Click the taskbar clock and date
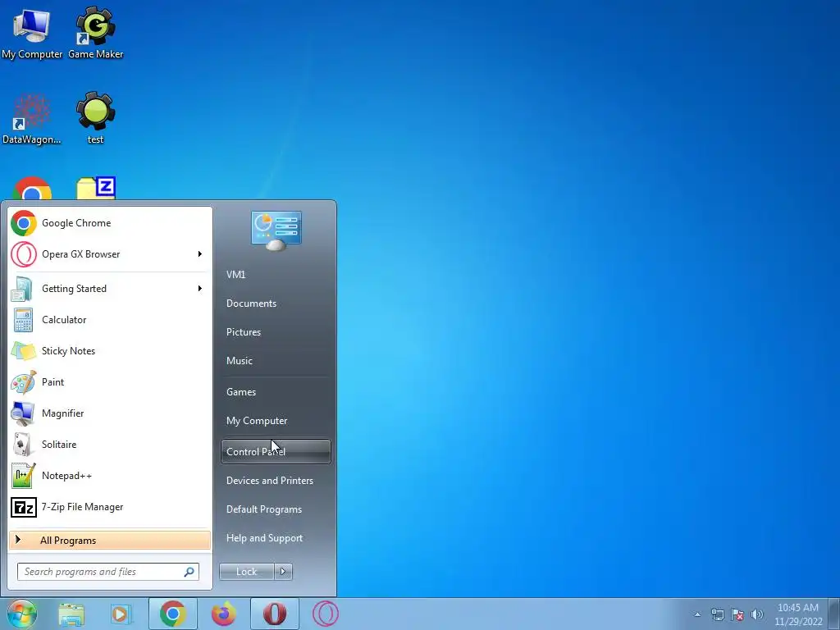Viewport: 840px width, 630px height. pyautogui.click(x=798, y=614)
